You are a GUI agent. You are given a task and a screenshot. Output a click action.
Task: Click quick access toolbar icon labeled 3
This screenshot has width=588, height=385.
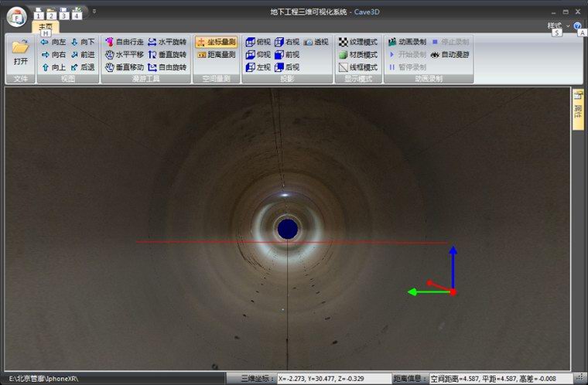pyautogui.click(x=64, y=14)
